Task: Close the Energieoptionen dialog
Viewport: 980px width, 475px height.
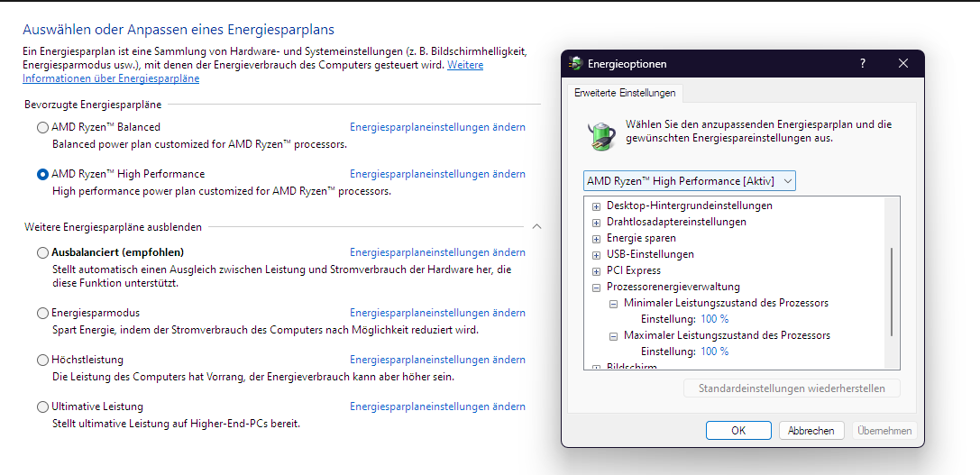Action: coord(903,63)
